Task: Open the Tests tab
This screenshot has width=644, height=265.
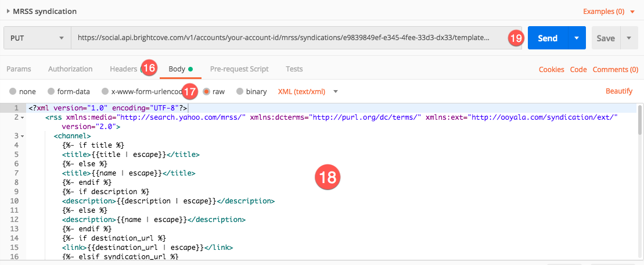Action: [294, 69]
